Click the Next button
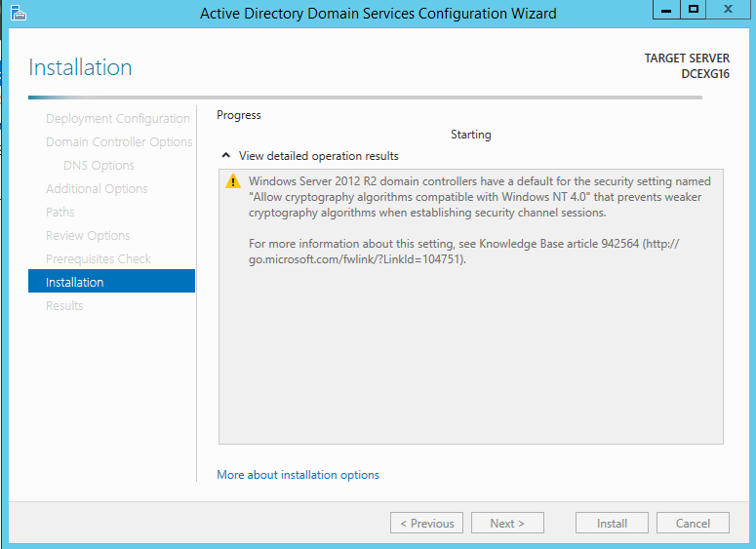This screenshot has width=756, height=549. click(x=507, y=523)
